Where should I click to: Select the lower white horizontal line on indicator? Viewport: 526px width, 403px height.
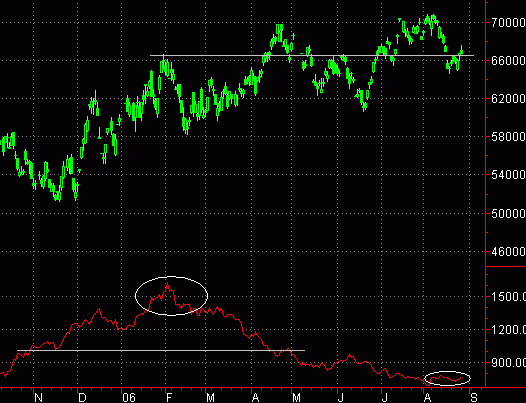(x=161, y=350)
